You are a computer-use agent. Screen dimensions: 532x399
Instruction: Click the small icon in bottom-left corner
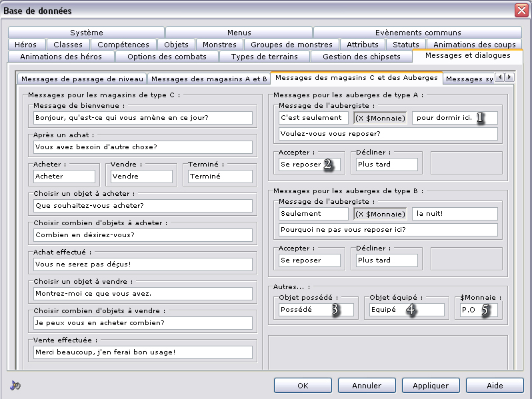[x=15, y=386]
